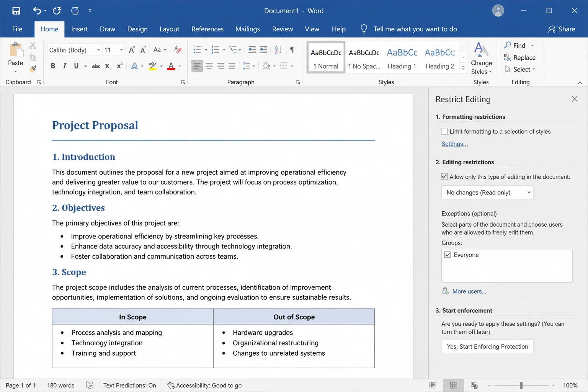Click the Paste clipboard icon
This screenshot has width=588, height=392.
coord(16,51)
